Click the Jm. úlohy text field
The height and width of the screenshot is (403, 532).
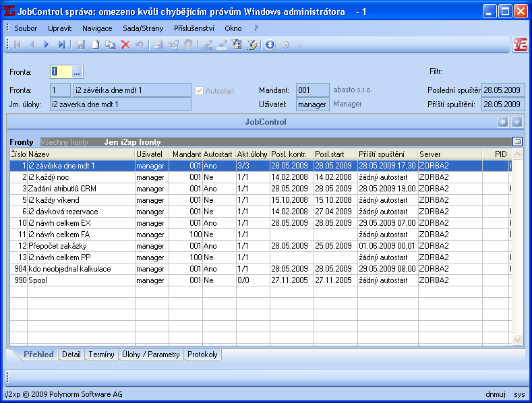[x=121, y=104]
